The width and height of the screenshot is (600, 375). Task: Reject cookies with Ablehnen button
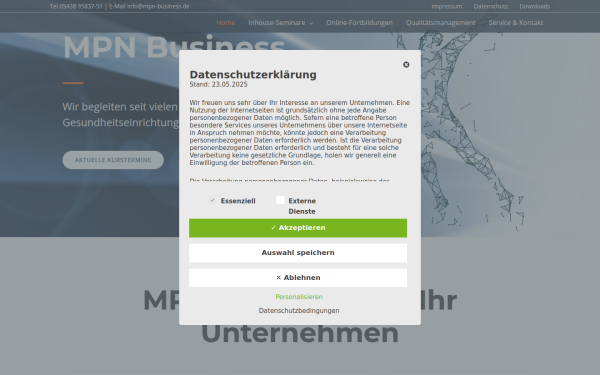coord(298,278)
